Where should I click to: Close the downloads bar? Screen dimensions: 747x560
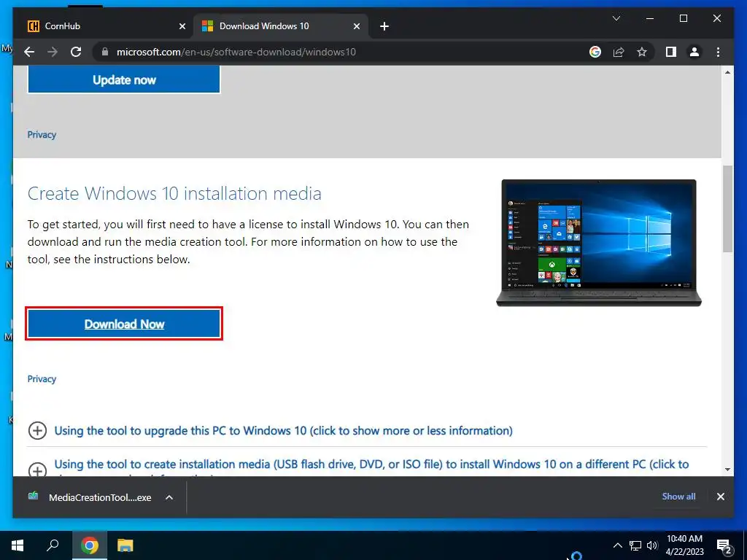coord(720,497)
